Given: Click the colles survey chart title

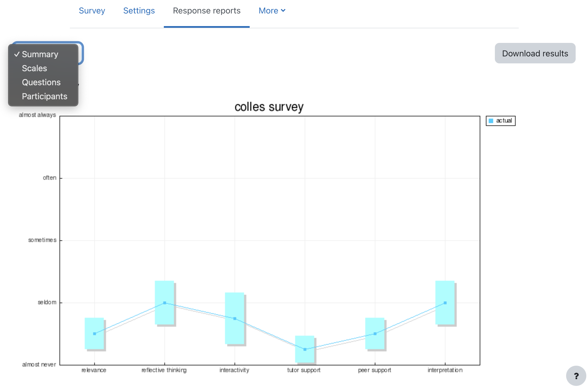Looking at the screenshot, I should 269,107.
